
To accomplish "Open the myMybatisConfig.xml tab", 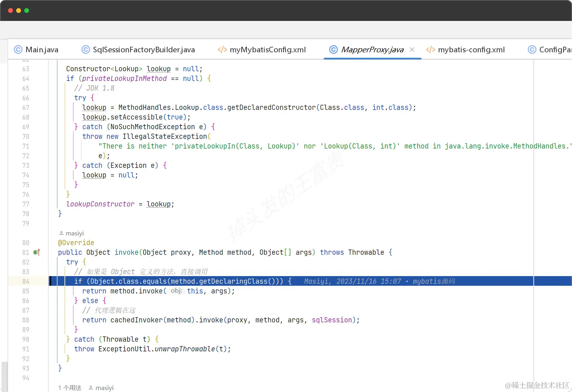I will [x=262, y=50].
